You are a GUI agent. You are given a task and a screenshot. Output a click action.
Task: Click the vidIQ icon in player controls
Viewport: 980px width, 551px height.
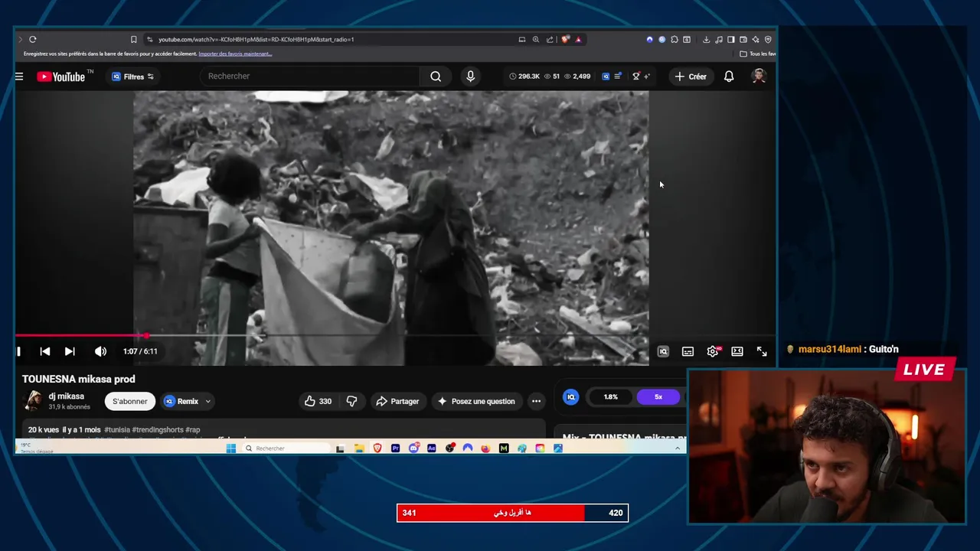tap(663, 351)
